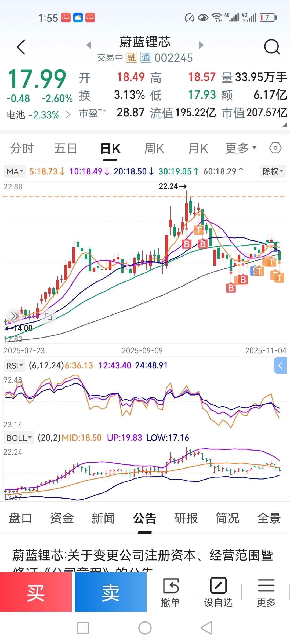Tap the 电池 -2.33% sector label
The height and width of the screenshot is (644, 290).
(33, 115)
